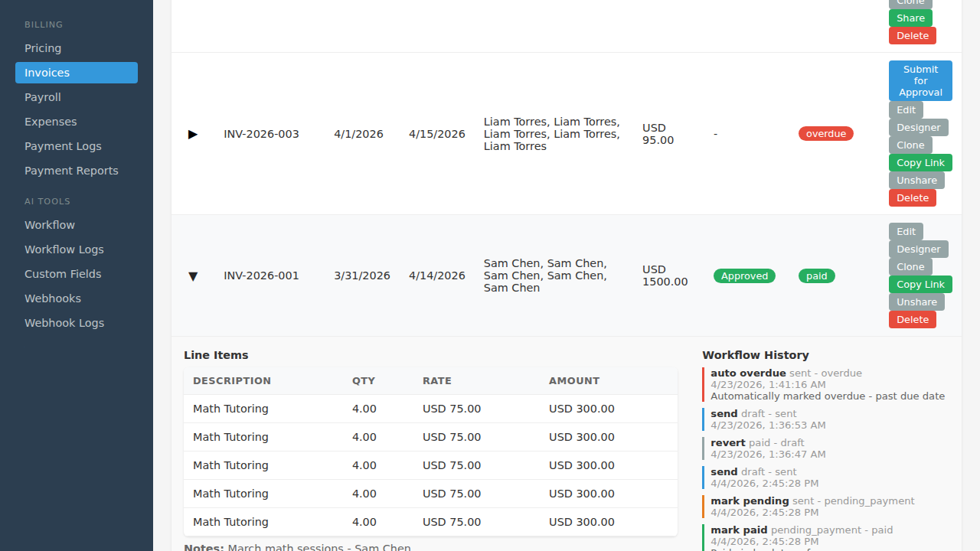Click the overdue status badge
This screenshot has height=551, width=980.
[826, 134]
